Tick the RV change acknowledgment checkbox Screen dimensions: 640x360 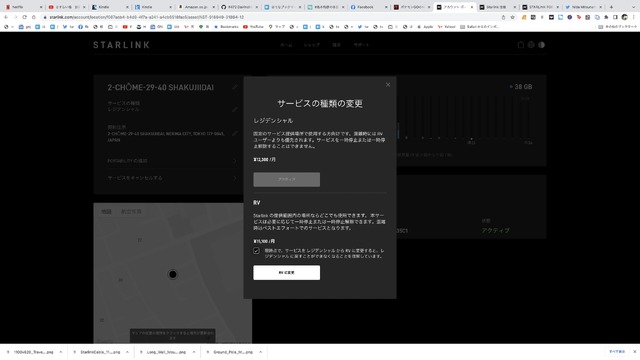click(x=256, y=251)
